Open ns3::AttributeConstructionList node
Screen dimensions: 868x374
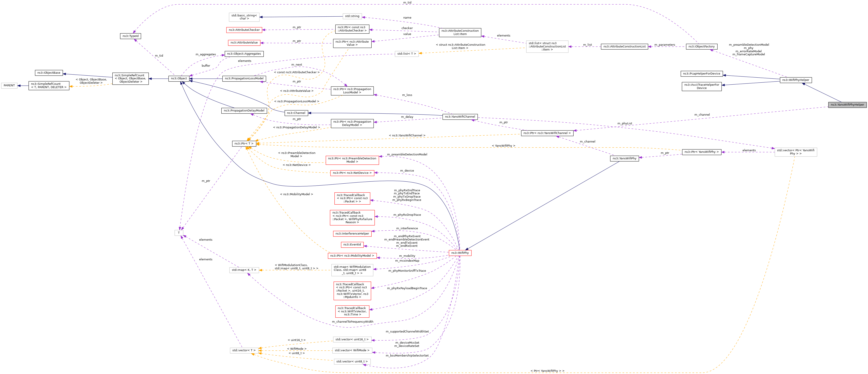624,47
